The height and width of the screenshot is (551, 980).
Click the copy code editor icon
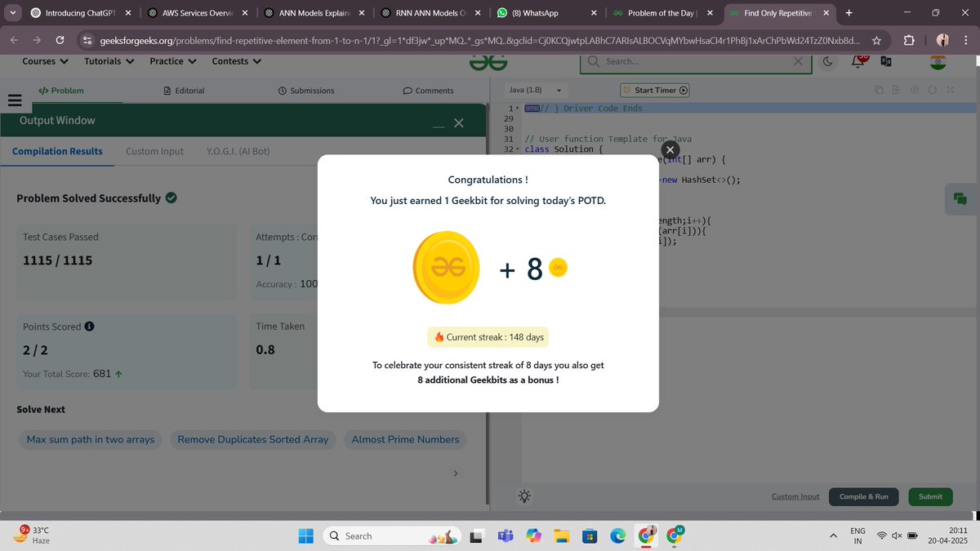[x=878, y=90]
